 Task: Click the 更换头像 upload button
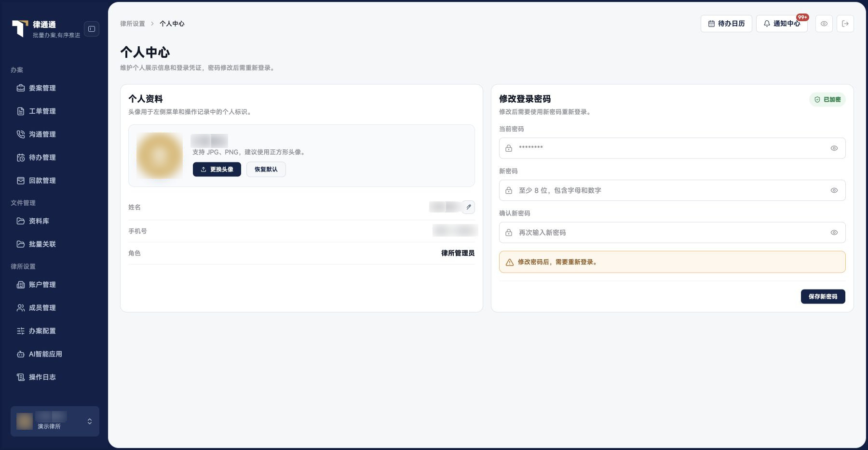tap(217, 170)
